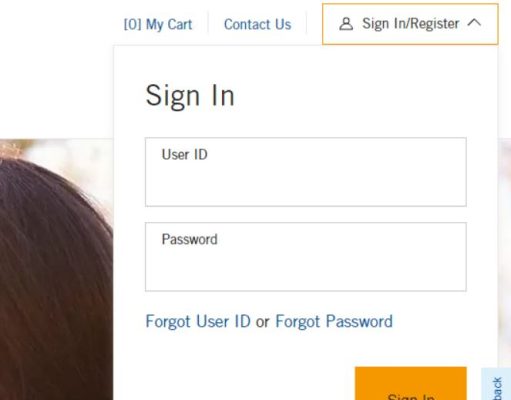Focus the Password input field

pos(306,257)
